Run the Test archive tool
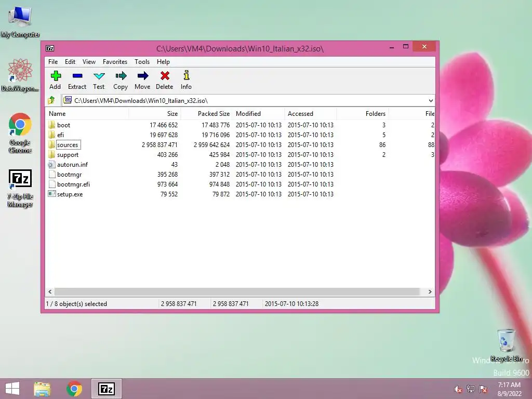Image resolution: width=532 pixels, height=399 pixels. pyautogui.click(x=99, y=76)
